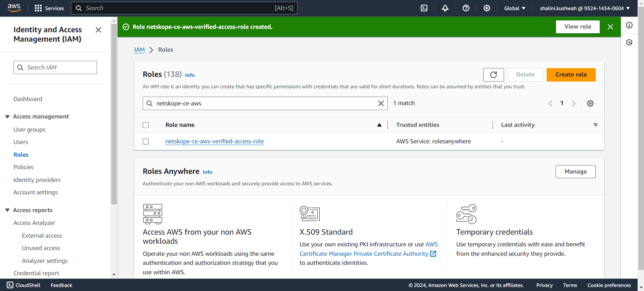Open roles table preferences gear

590,103
